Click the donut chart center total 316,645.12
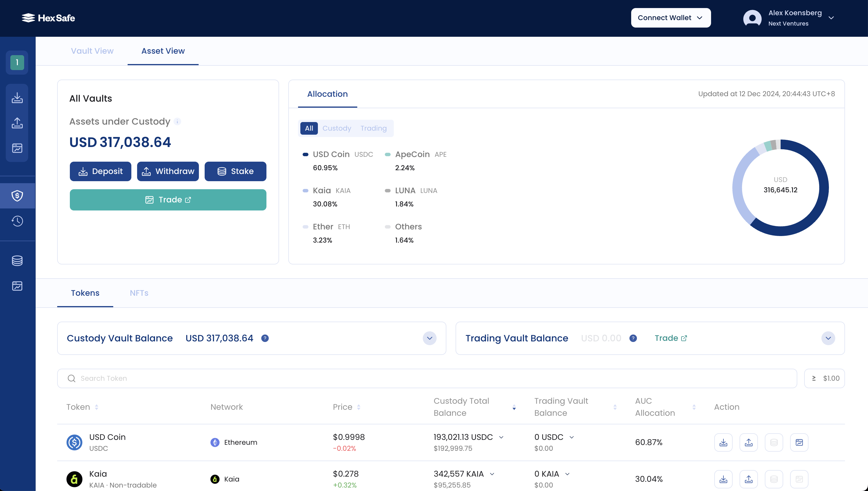The height and width of the screenshot is (491, 868). click(780, 190)
